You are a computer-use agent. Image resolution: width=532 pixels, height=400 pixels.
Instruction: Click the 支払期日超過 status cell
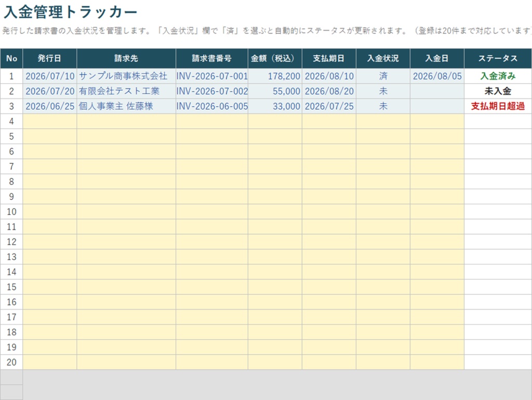pyautogui.click(x=498, y=106)
